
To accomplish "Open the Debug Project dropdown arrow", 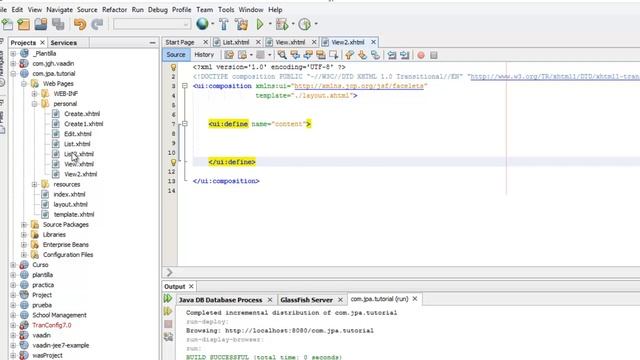I will coord(293,24).
